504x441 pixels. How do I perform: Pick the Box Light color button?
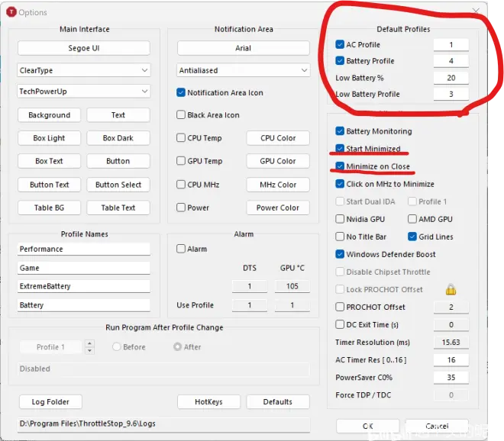(x=49, y=138)
